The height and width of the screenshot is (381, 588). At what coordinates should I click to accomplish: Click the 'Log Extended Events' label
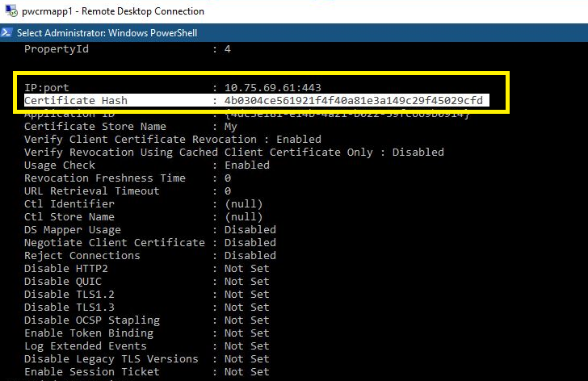coord(86,346)
